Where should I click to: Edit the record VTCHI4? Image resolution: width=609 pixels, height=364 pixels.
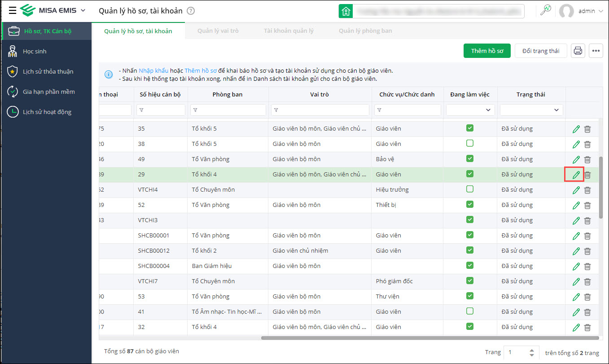(x=576, y=190)
